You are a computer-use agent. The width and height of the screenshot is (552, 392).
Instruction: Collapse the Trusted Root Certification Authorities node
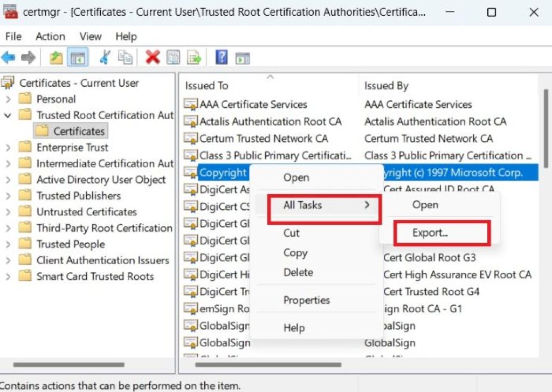8,115
